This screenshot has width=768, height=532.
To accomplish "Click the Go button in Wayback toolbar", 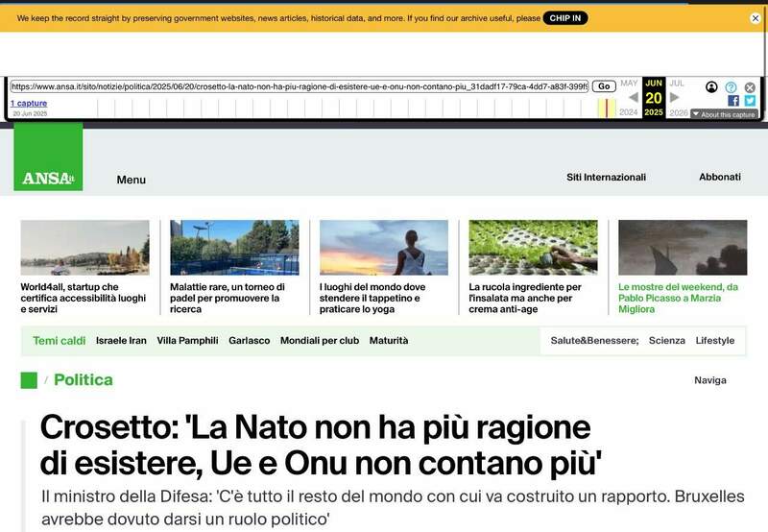I will [x=604, y=86].
